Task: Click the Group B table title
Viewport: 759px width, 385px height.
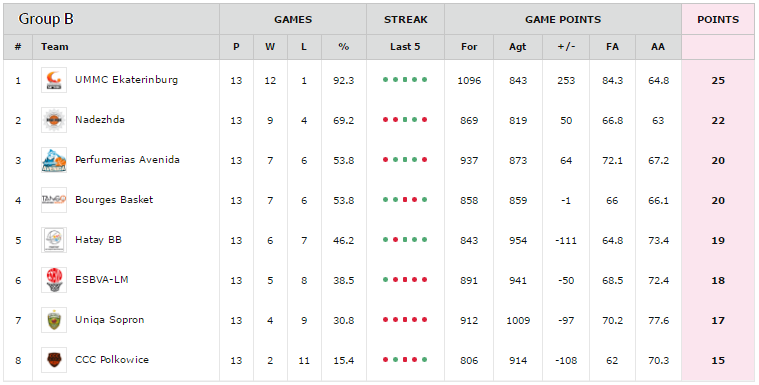Action: 46,19
